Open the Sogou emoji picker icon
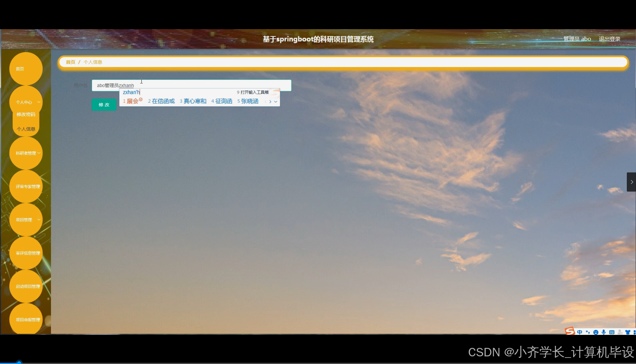Screen dimensions: 636x364 [596, 332]
